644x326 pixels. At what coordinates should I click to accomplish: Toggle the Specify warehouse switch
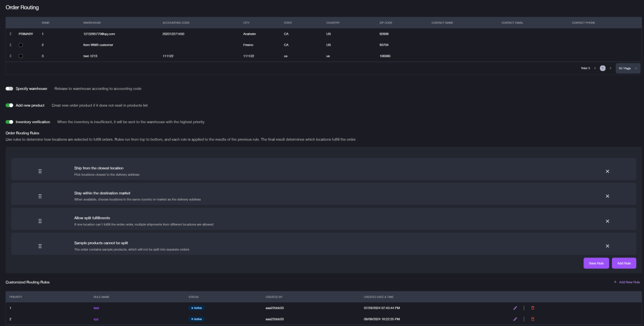point(9,89)
